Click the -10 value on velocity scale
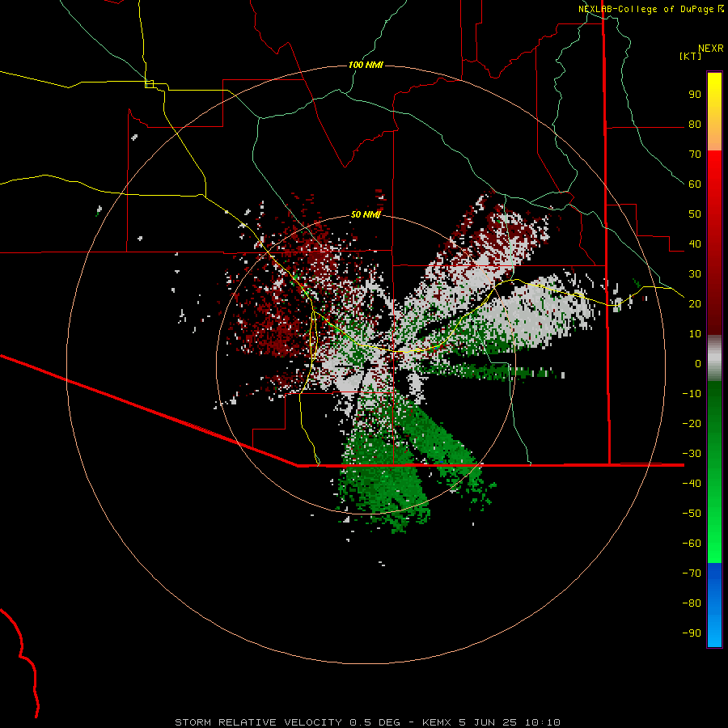The height and width of the screenshot is (728, 728). pos(692,394)
